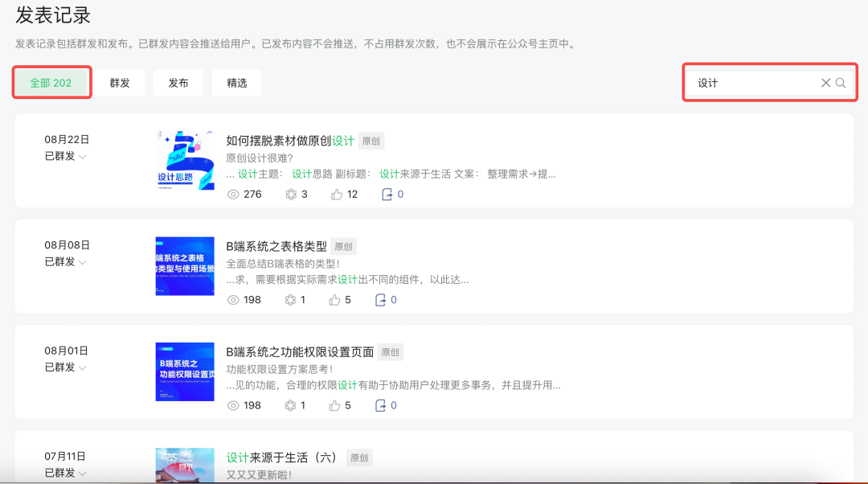Switch to the 精选 tab
Image resolution: width=868 pixels, height=484 pixels.
point(237,83)
